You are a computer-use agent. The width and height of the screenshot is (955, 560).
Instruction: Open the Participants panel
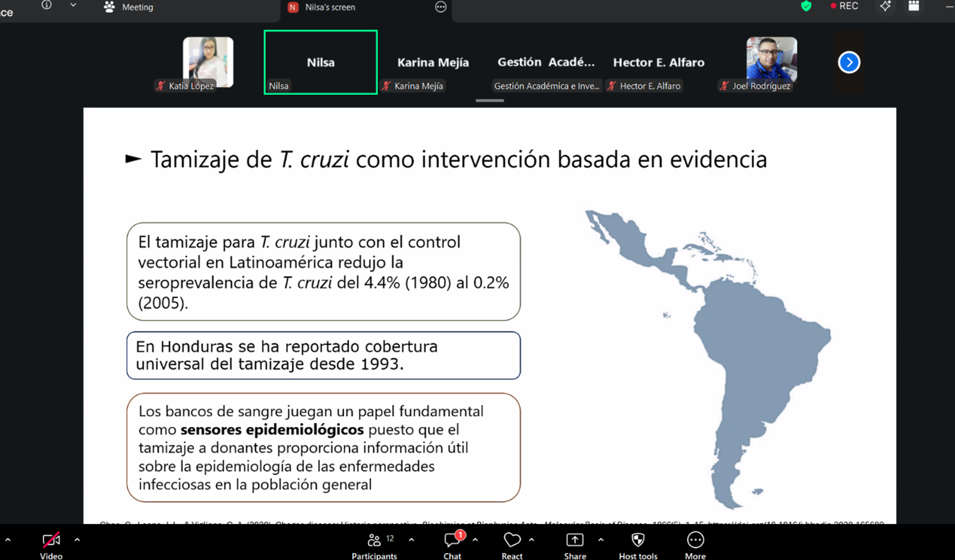[x=374, y=541]
